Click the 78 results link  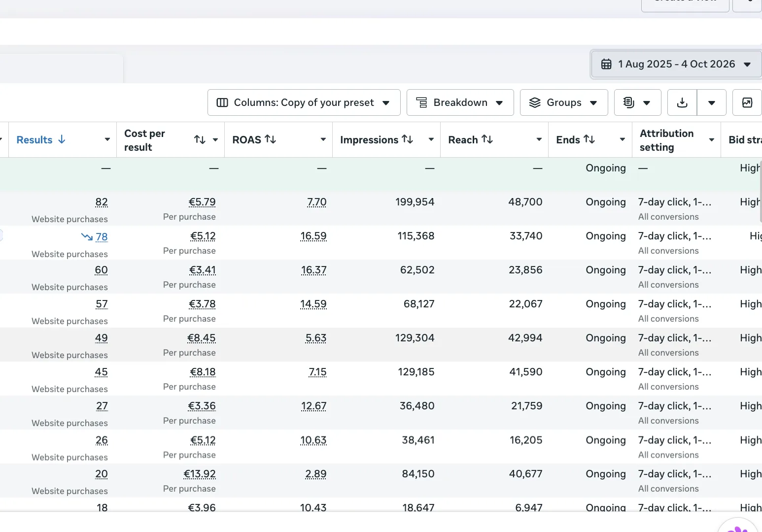pyautogui.click(x=102, y=237)
